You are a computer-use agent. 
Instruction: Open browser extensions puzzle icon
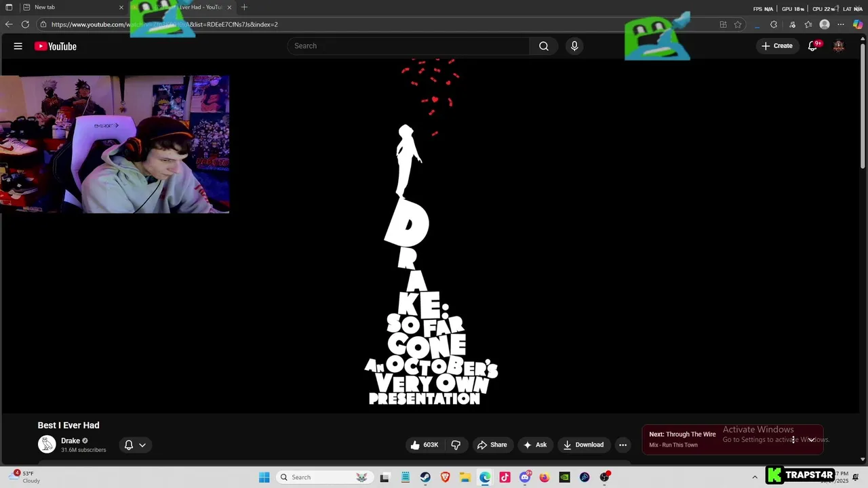774,24
